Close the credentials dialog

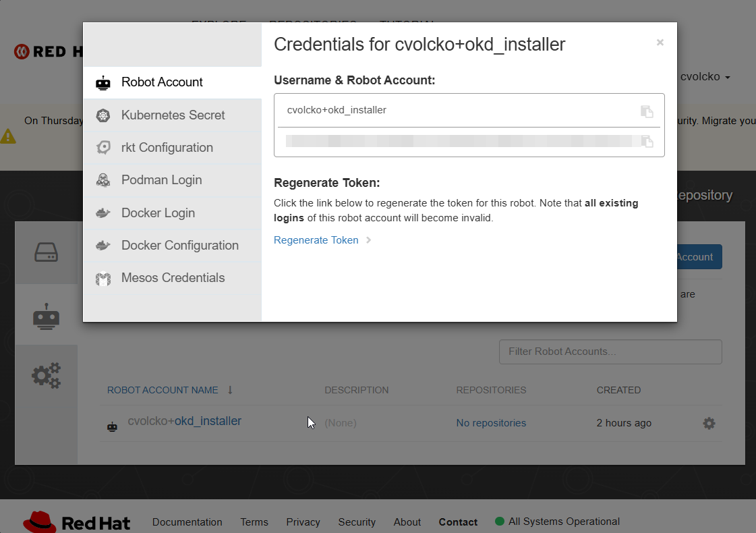pyautogui.click(x=660, y=43)
